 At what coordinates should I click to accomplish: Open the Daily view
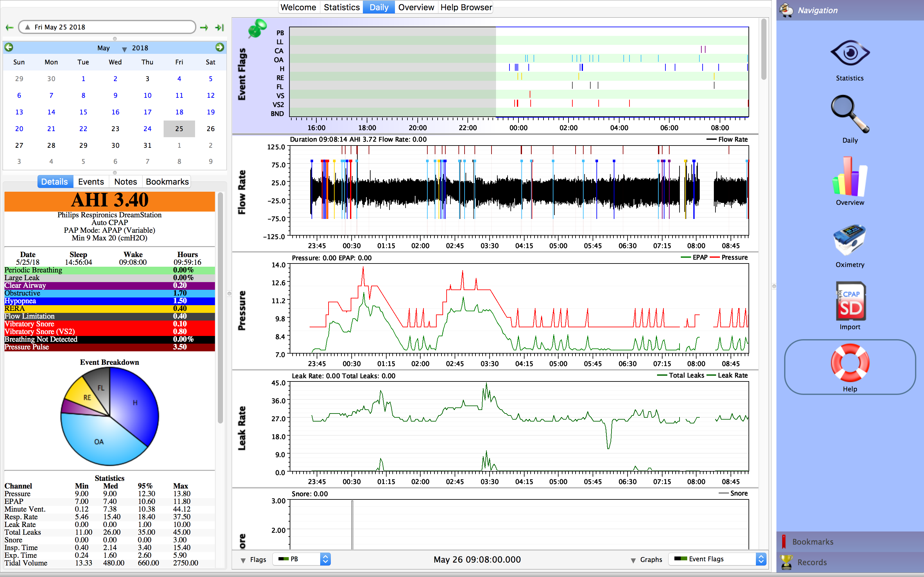(x=379, y=7)
